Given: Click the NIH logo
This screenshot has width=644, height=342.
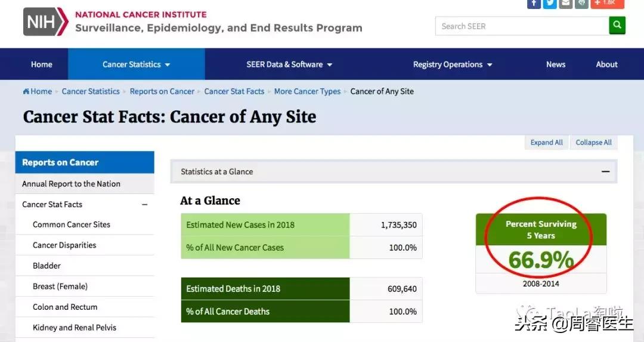Looking at the screenshot, I should coord(45,21).
